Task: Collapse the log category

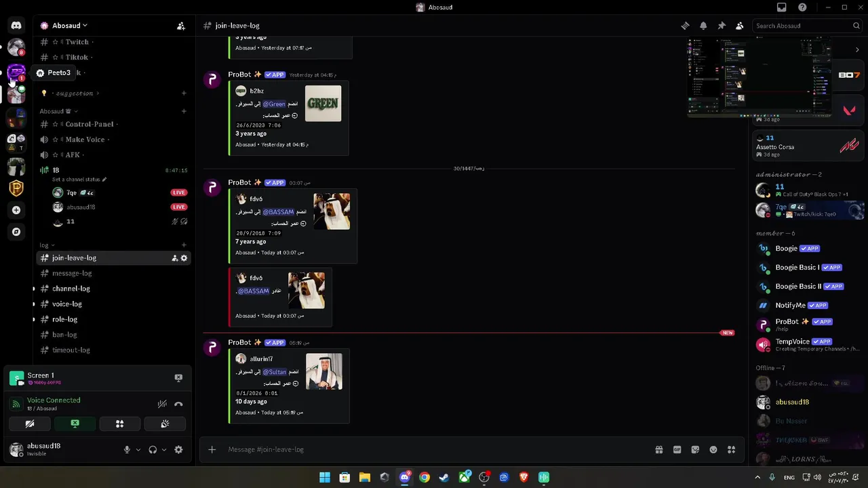Action: [47, 245]
